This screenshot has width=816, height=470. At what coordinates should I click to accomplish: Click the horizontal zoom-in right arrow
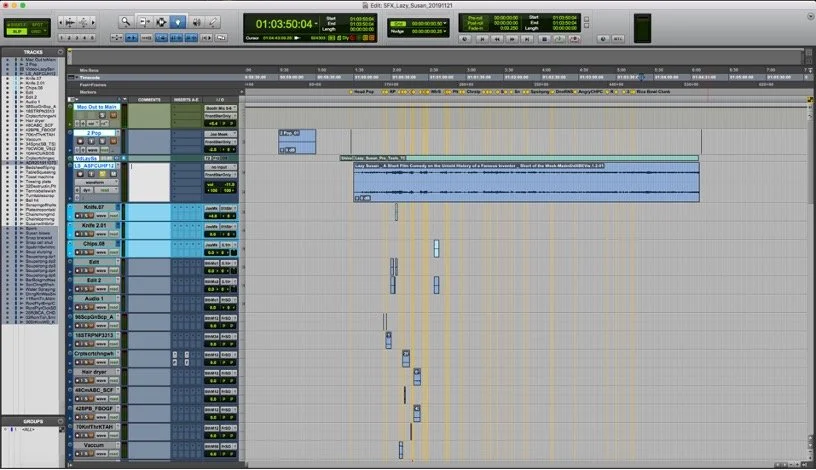click(93, 22)
